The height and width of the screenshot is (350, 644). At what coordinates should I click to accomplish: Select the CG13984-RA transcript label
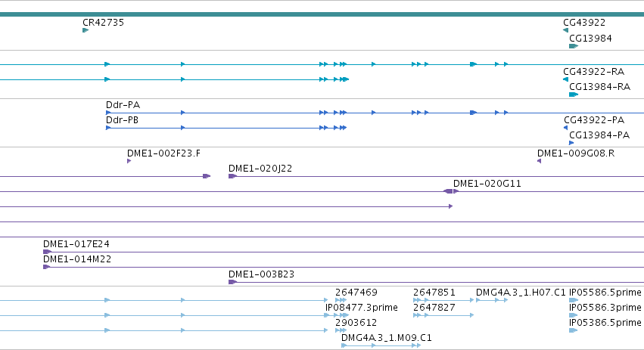tap(599, 87)
